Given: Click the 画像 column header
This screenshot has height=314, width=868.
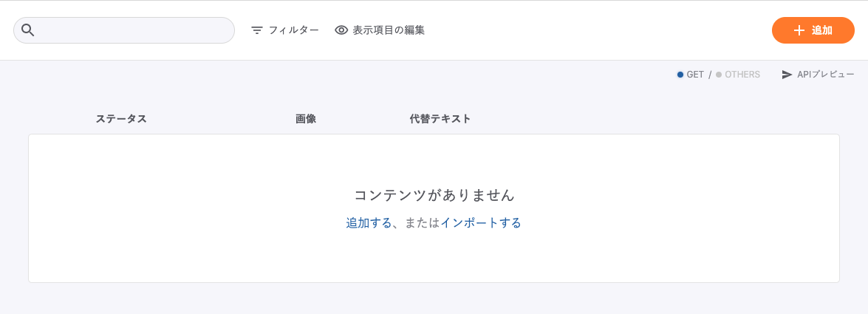Looking at the screenshot, I should [x=306, y=119].
